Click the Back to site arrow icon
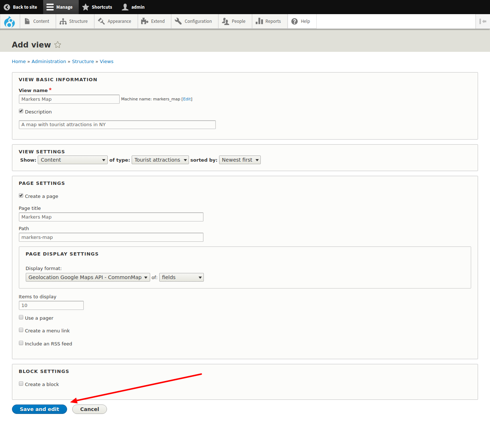 coord(7,7)
